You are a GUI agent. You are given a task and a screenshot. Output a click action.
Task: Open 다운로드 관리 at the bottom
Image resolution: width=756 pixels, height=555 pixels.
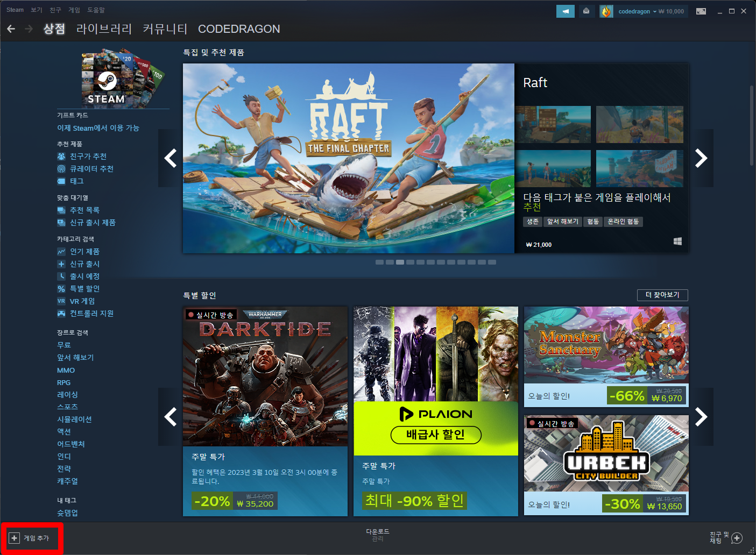[378, 535]
